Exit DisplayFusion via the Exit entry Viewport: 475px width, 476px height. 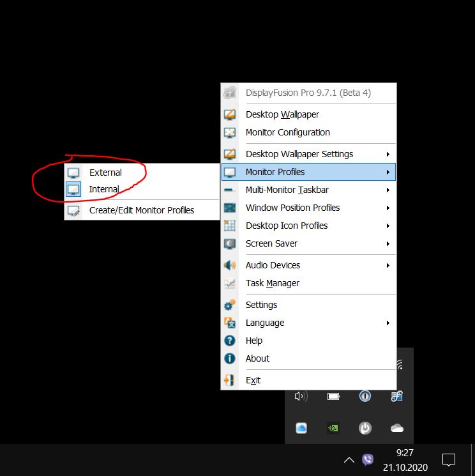click(x=253, y=380)
